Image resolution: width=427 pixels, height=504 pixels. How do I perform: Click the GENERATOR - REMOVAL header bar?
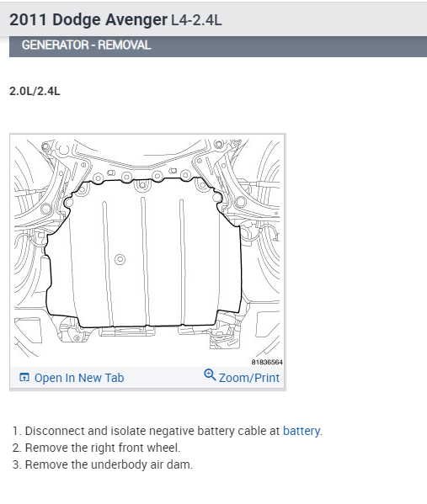click(218, 46)
